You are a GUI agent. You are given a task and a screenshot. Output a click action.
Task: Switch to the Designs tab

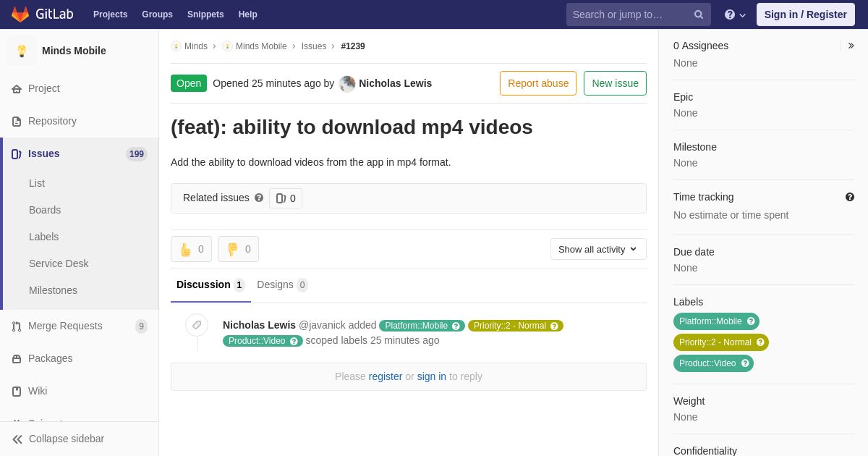pos(282,285)
